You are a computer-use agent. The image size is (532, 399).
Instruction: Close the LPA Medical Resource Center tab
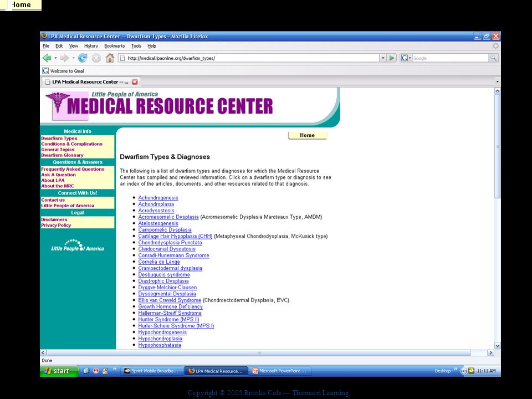pos(135,82)
